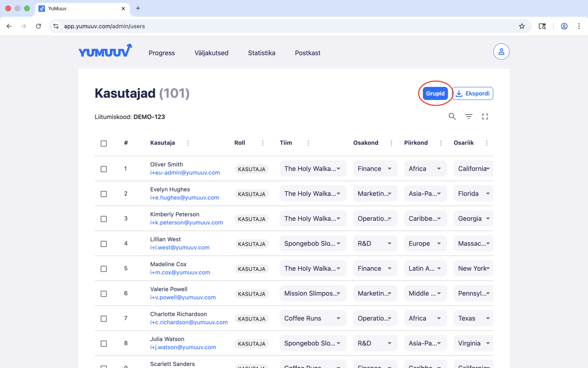Screen dimensions: 588x368
Task: Toggle fullscreen table view icon
Action: [x=485, y=117]
